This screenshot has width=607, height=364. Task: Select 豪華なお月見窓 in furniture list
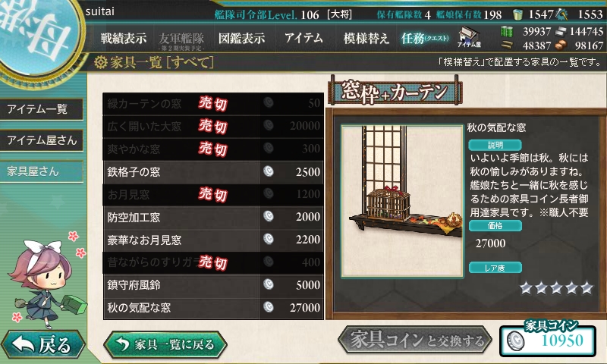coord(213,240)
